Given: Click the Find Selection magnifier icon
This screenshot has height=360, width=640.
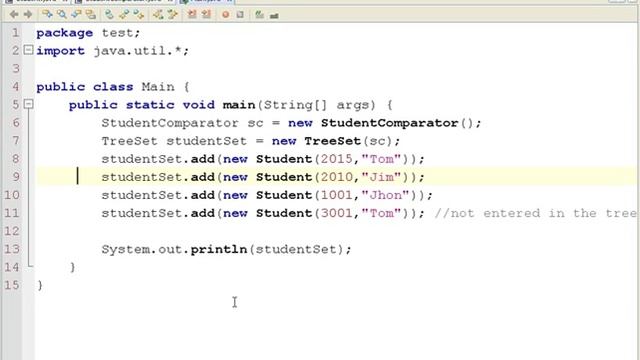Looking at the screenshot, I should (62, 15).
